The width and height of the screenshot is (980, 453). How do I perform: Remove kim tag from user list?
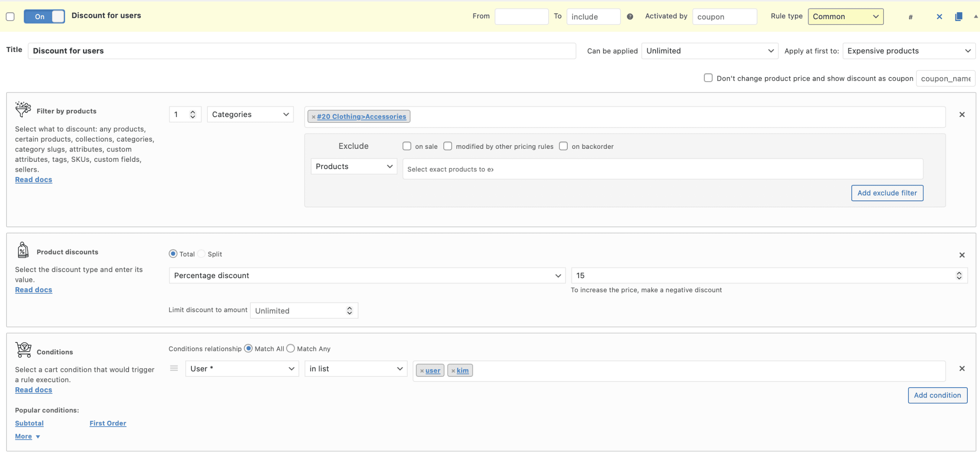(x=453, y=371)
